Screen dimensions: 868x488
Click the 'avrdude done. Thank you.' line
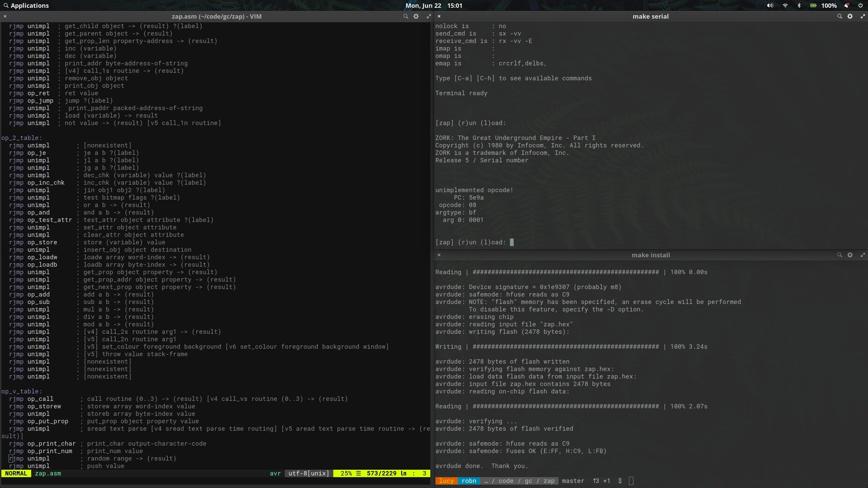click(x=482, y=466)
